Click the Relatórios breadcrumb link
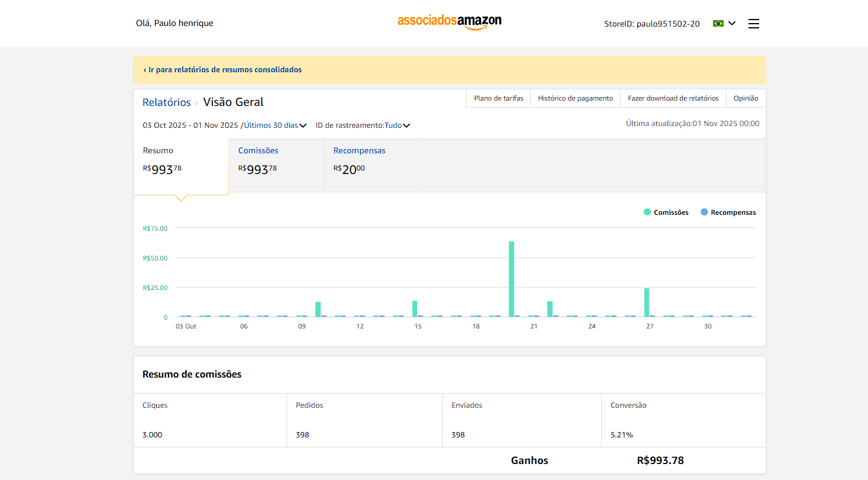Image resolution: width=868 pixels, height=480 pixels. [x=166, y=102]
